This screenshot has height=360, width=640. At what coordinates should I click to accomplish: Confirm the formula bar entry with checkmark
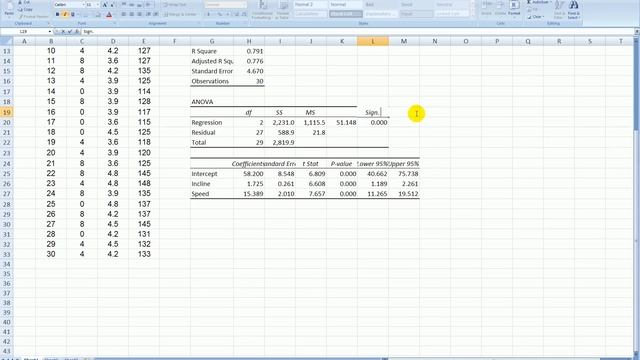pos(70,31)
